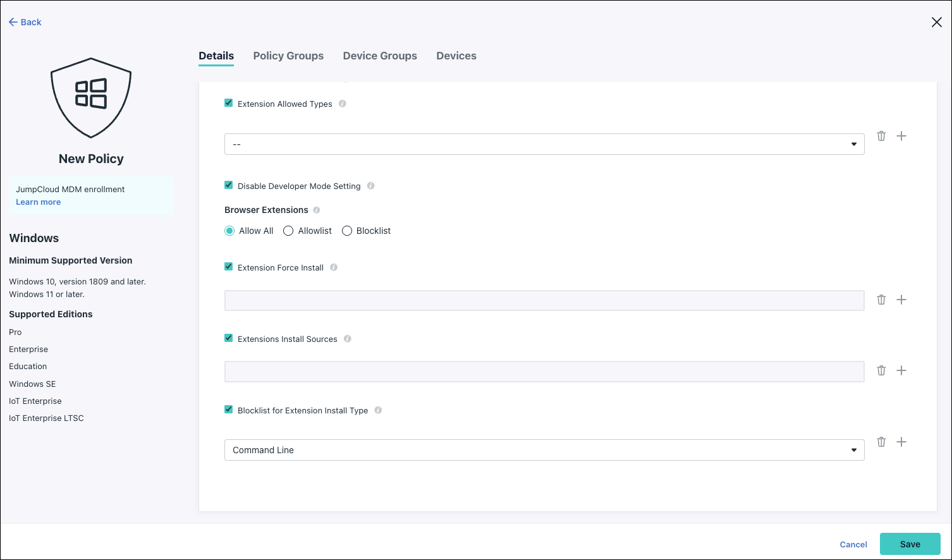Delete the Command Line blocklist entry

coord(881,442)
